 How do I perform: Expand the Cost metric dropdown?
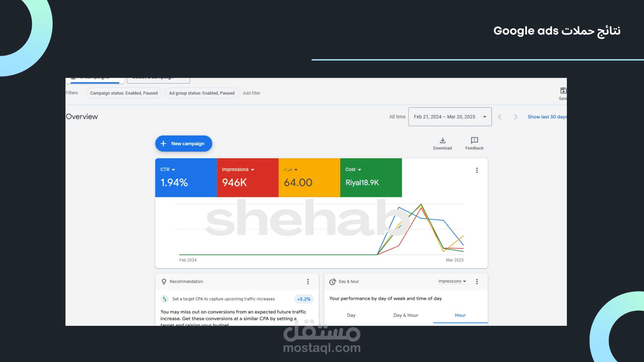click(353, 169)
